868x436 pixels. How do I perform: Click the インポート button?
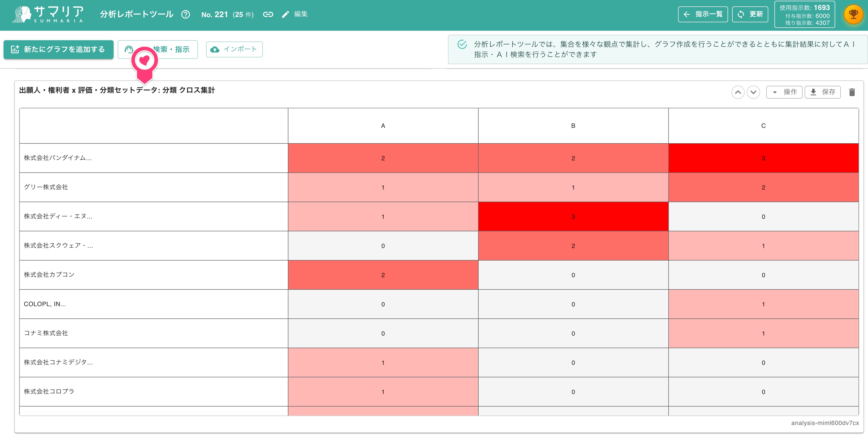pos(234,49)
